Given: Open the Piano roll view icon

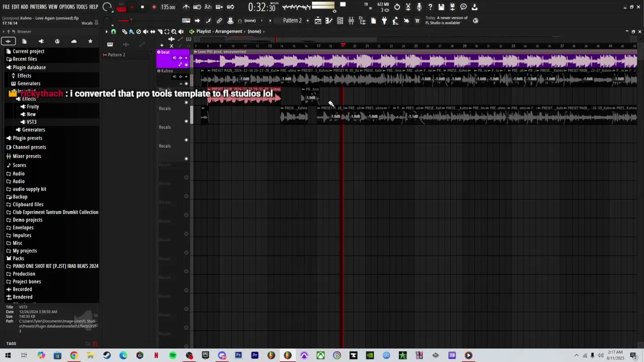Looking at the screenshot, I should (x=329, y=21).
